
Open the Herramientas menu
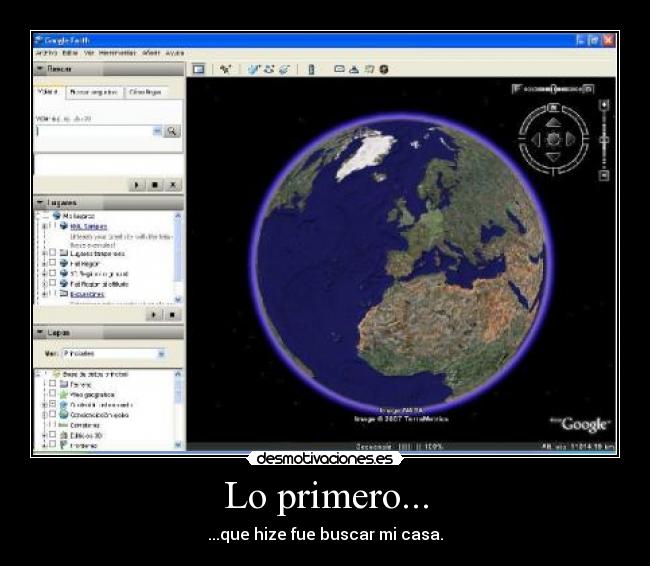(x=117, y=53)
